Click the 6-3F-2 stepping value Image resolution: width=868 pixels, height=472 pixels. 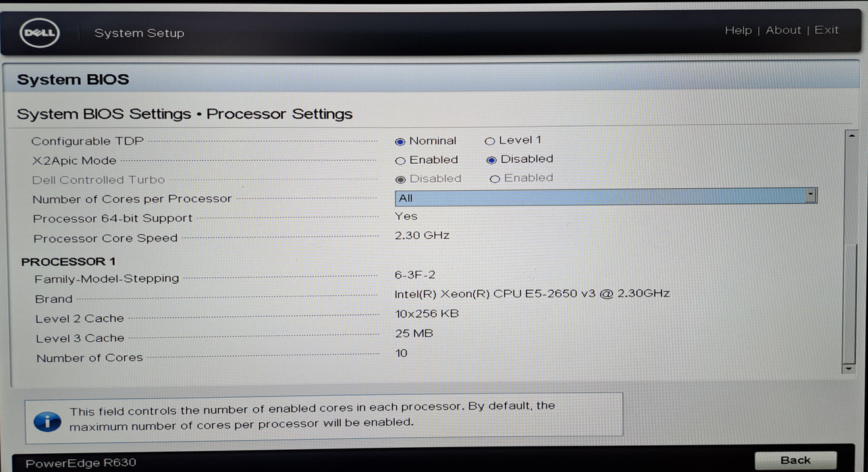415,275
